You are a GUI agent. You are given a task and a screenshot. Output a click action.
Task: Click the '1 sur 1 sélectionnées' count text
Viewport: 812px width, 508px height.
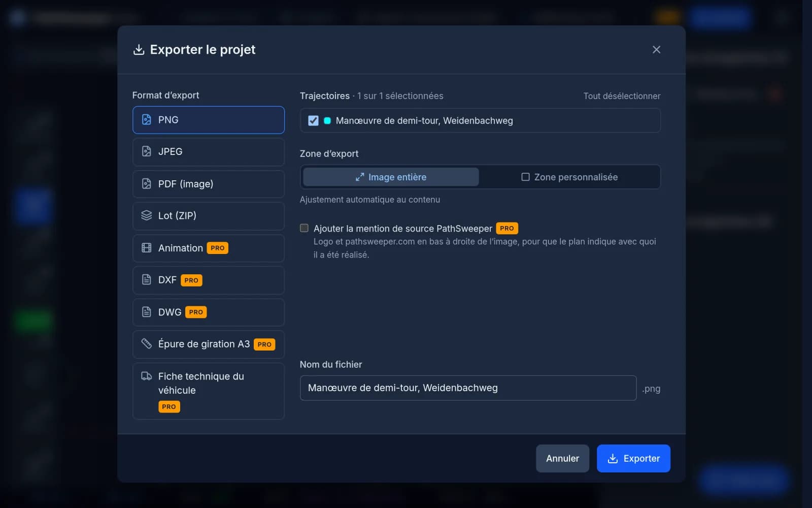point(400,96)
